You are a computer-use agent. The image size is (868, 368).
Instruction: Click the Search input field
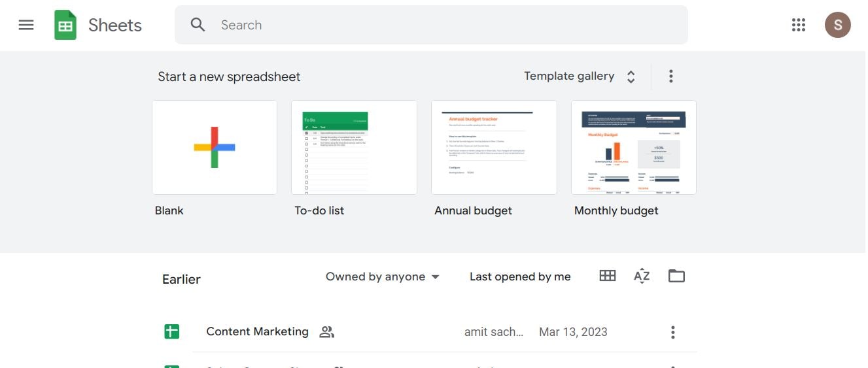coord(445,25)
